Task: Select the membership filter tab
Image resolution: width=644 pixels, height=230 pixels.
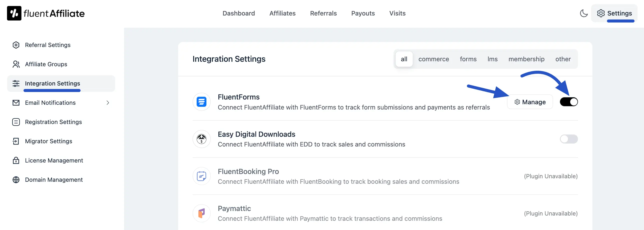Action: pos(526,59)
